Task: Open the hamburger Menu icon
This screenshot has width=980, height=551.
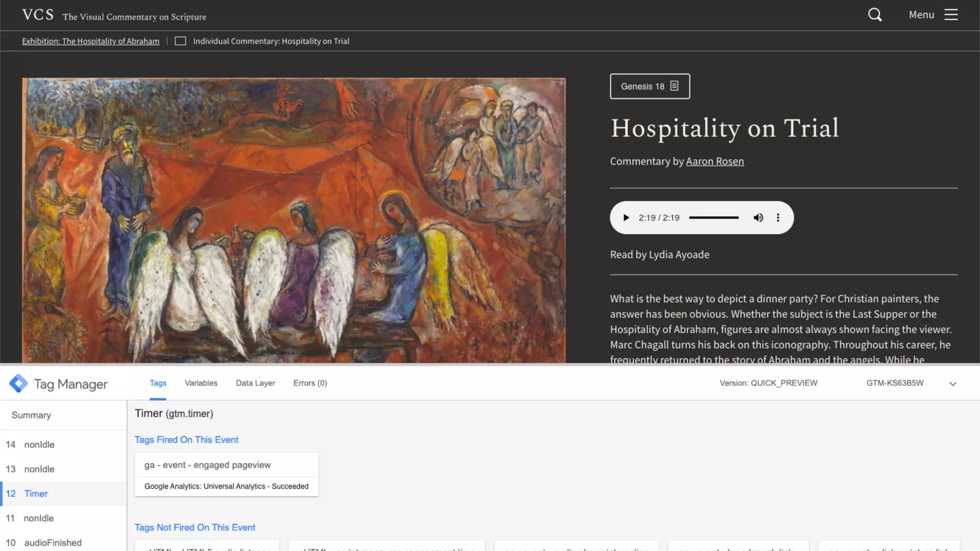Action: pos(951,15)
